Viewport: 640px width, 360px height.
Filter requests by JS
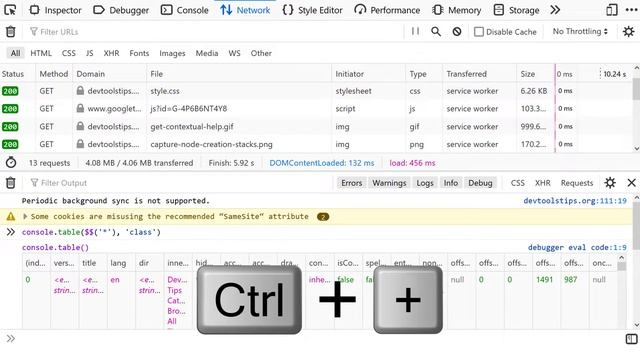click(89, 53)
